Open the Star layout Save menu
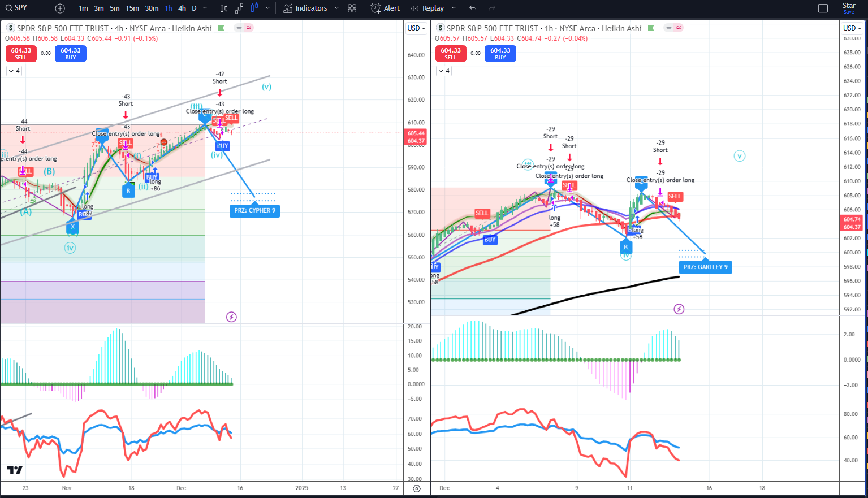 tap(849, 8)
